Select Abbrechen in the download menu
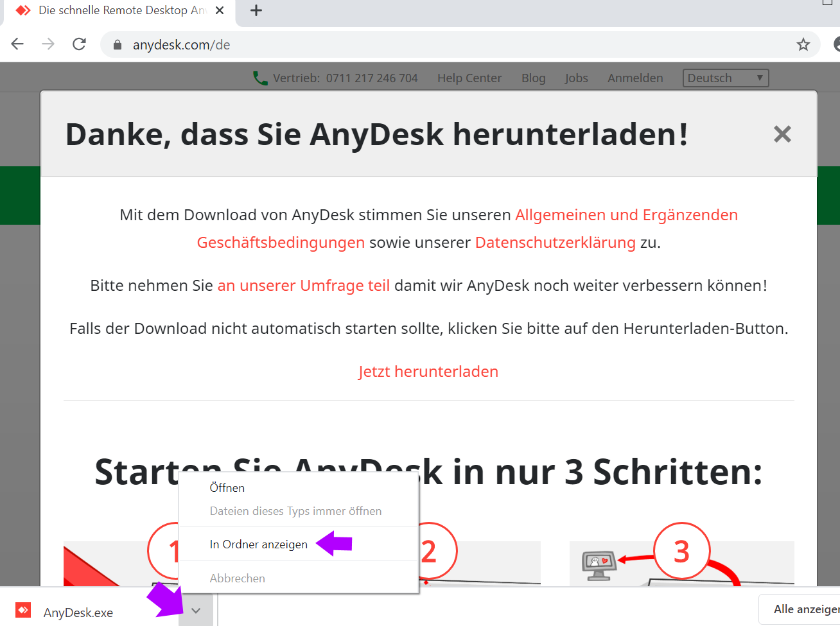 (x=299, y=578)
